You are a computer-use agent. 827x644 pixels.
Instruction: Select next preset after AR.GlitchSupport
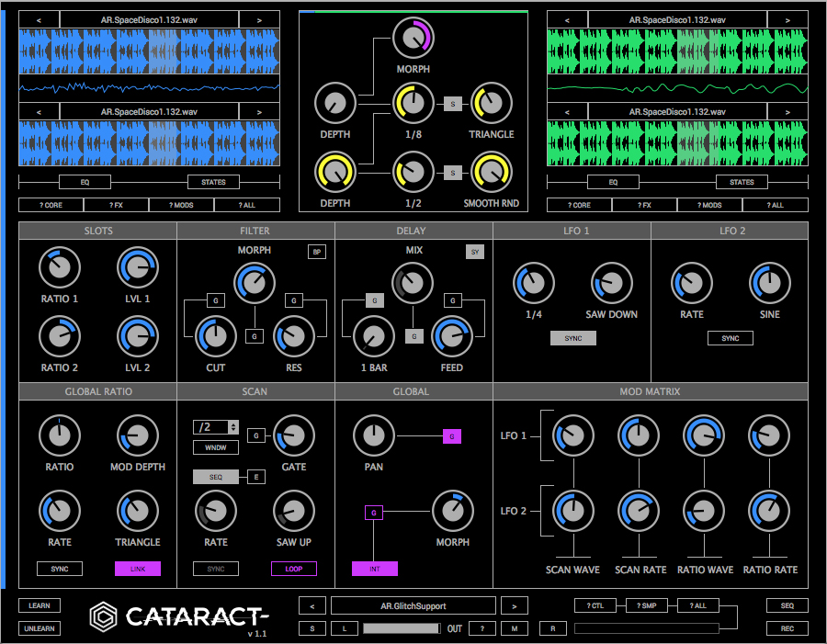coord(515,606)
